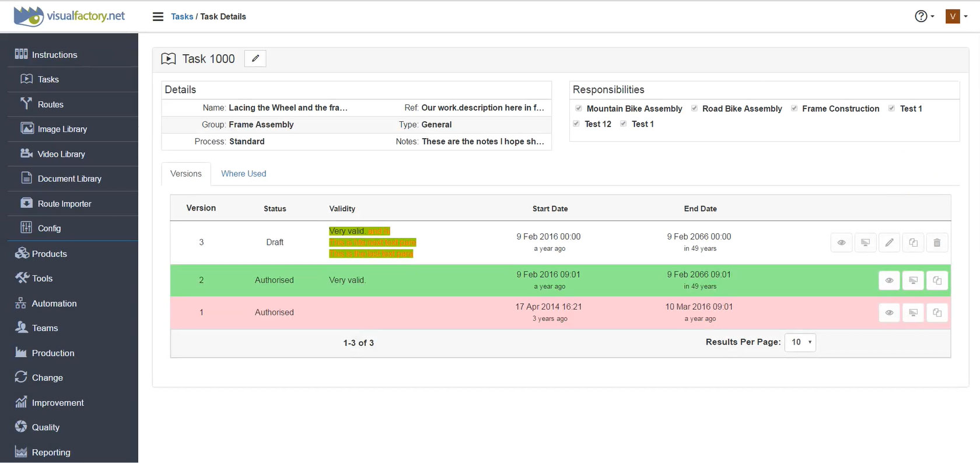This screenshot has height=463, width=980.
Task: Open the help question mark dropdown
Action: (924, 16)
